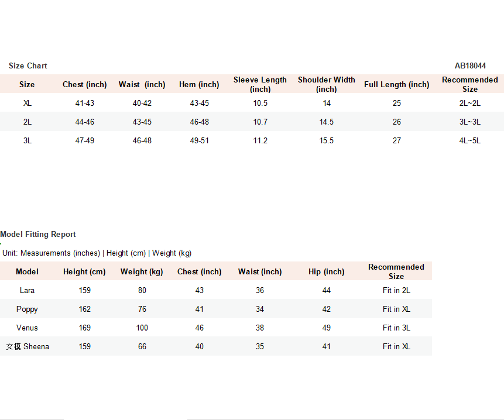Select the 4L~5L recommended size cell
This screenshot has height=420, width=504.
[x=469, y=140]
